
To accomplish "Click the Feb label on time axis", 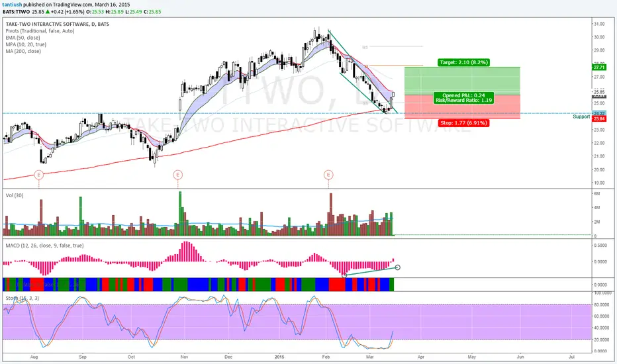I will tap(326, 357).
